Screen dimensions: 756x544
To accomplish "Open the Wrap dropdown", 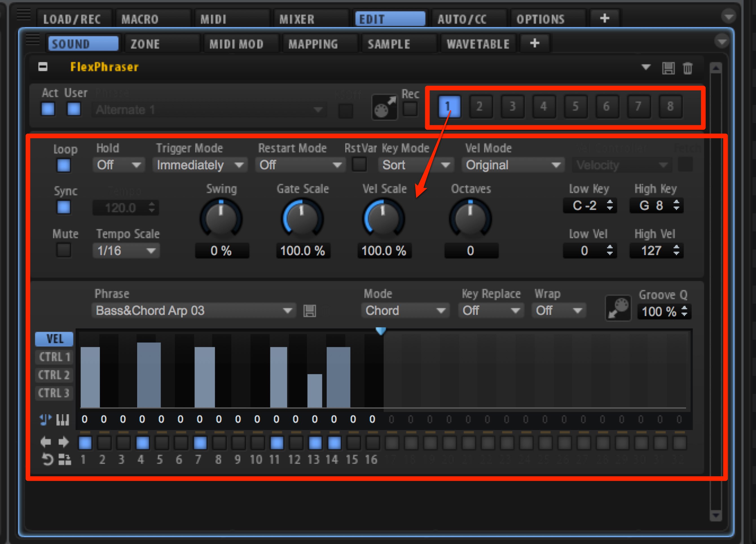I will tap(559, 311).
